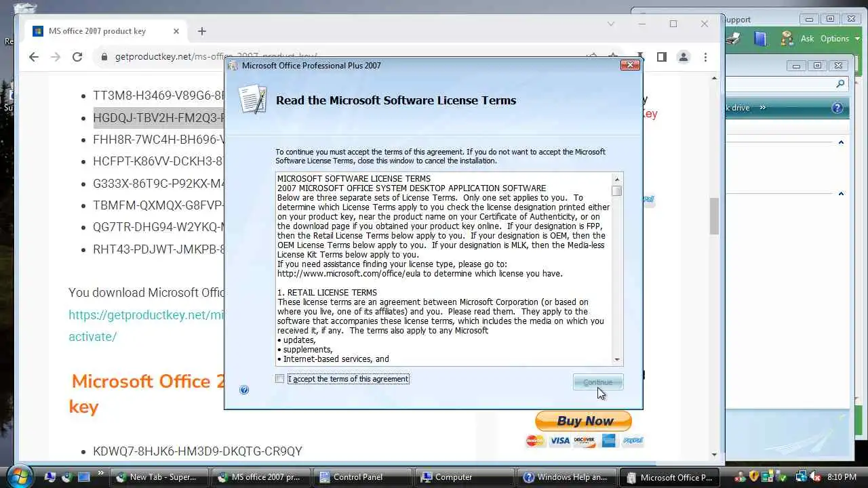Click Chrome's forward arrow
The width and height of the screenshot is (868, 488).
(x=56, y=57)
